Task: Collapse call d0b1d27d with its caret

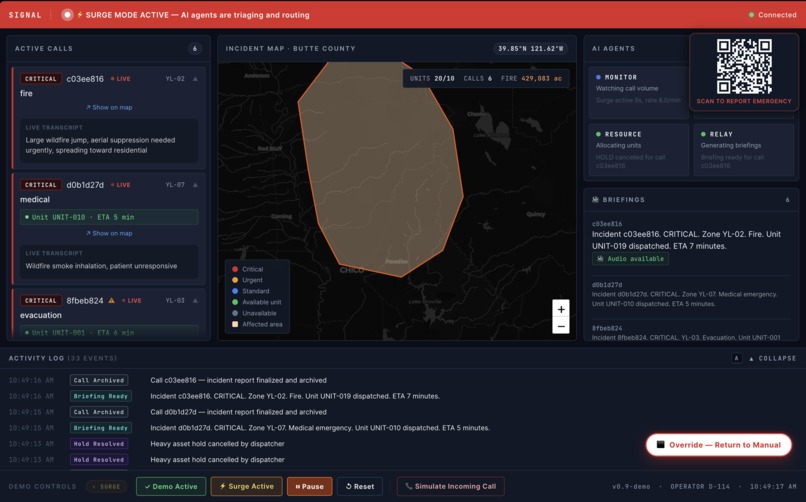Action: [x=195, y=184]
